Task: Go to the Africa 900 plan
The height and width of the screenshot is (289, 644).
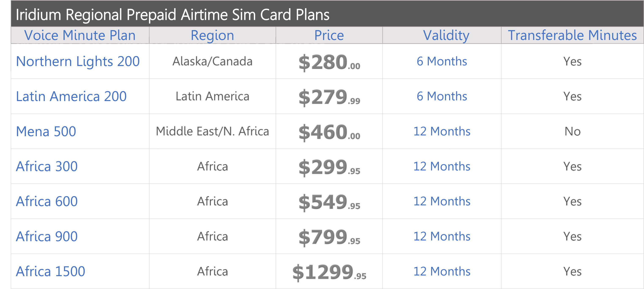Action: click(x=47, y=236)
